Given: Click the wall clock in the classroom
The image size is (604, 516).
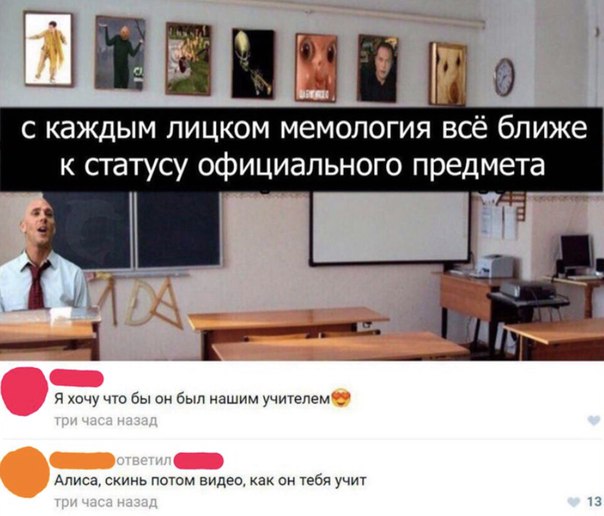Looking at the screenshot, I should [x=504, y=77].
